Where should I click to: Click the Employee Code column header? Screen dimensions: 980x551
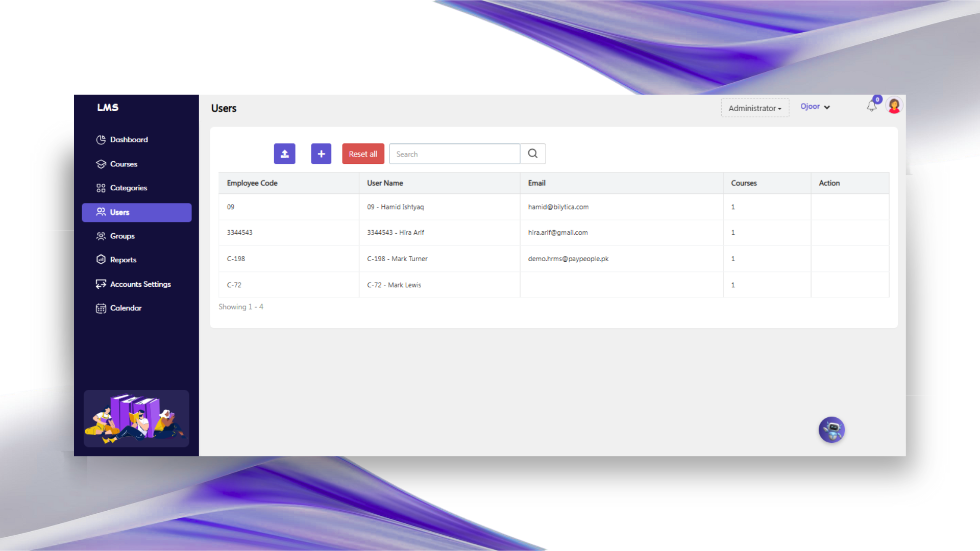[252, 183]
